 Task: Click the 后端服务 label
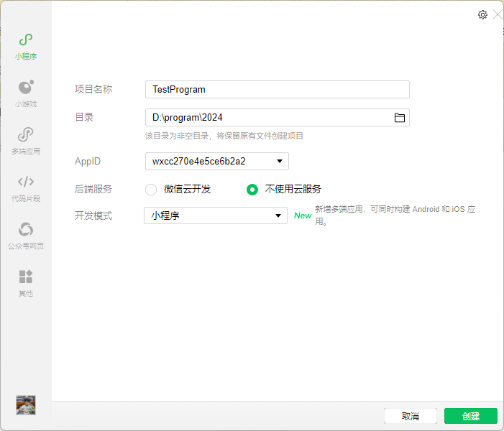93,189
